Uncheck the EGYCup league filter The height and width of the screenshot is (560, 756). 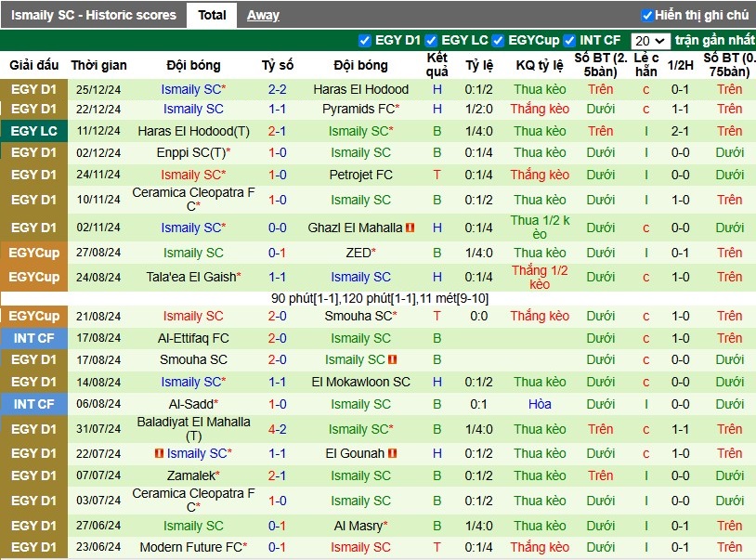click(x=498, y=41)
